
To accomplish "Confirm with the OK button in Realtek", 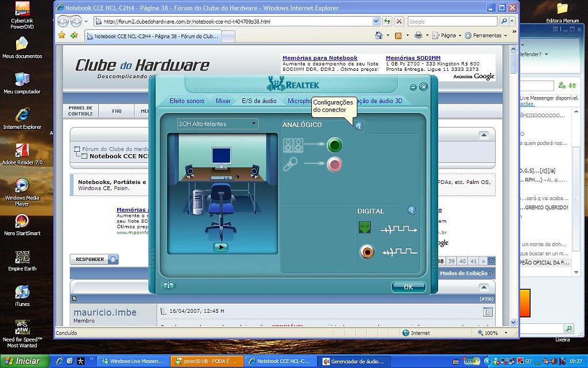I will click(x=408, y=287).
